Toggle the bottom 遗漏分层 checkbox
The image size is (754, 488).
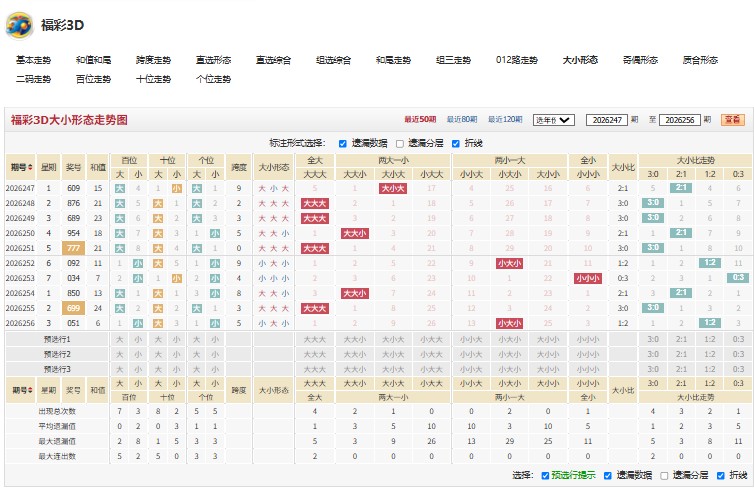[x=664, y=475]
